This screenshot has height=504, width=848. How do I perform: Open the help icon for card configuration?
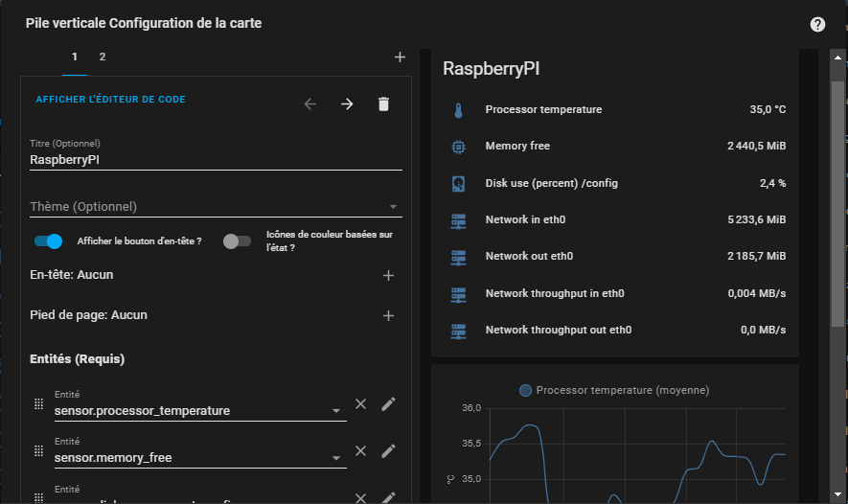click(x=817, y=24)
